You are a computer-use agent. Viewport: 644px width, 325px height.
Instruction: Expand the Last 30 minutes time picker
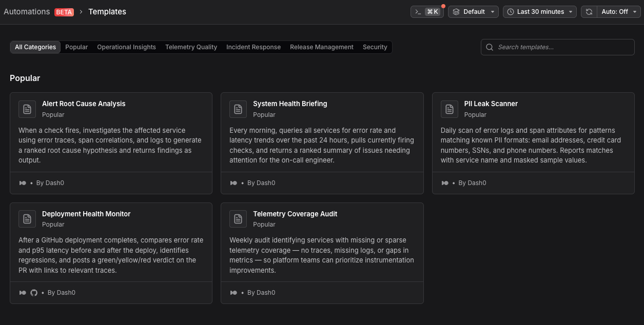(x=540, y=12)
